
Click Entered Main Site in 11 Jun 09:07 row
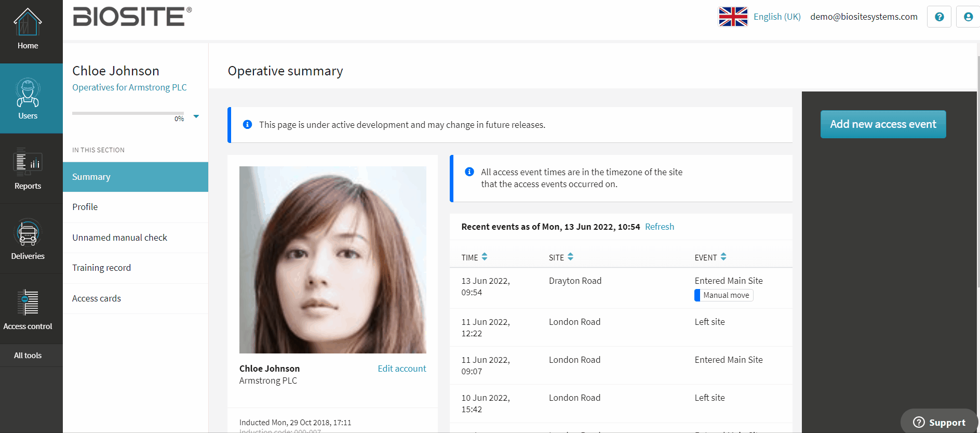[729, 360]
